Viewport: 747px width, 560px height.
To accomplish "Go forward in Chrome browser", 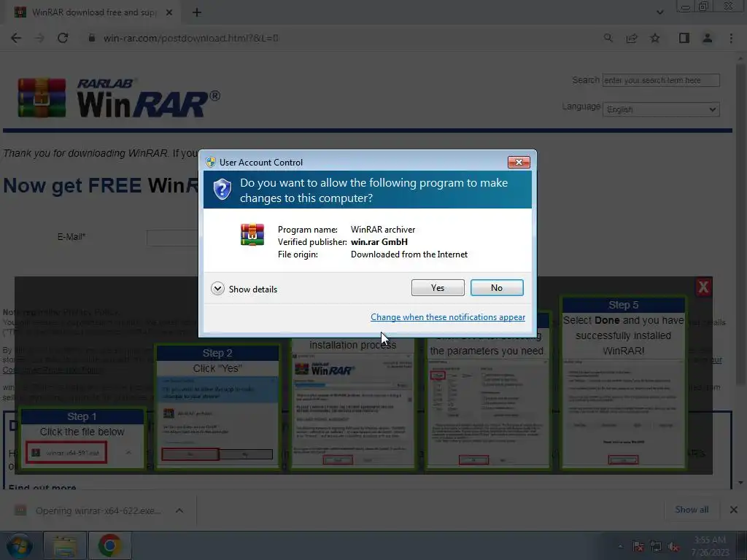I will pyautogui.click(x=39, y=38).
